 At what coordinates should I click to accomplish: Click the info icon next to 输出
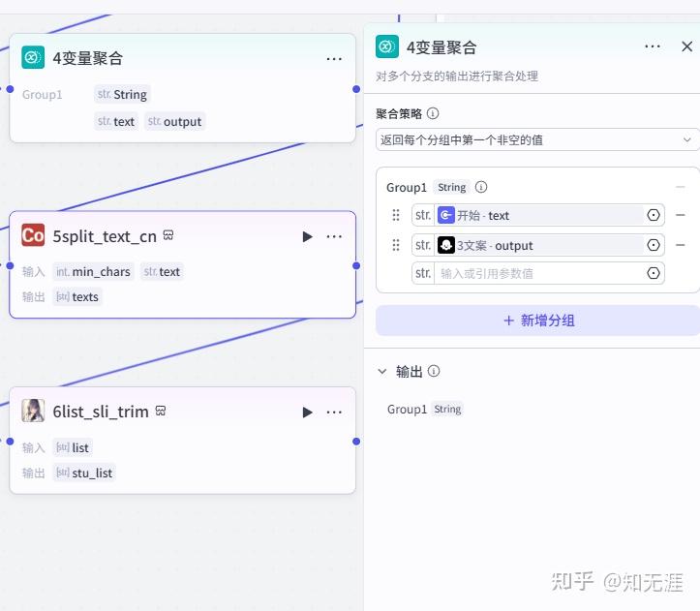click(x=434, y=371)
